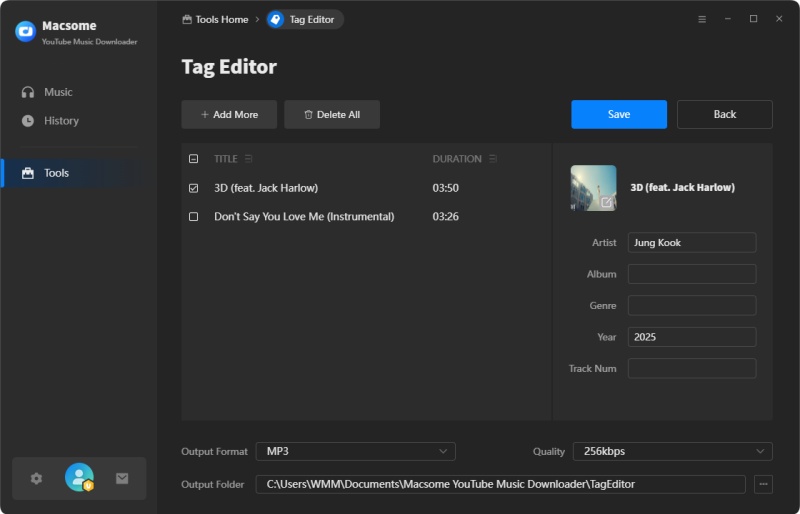Click the Macsome app logo

(x=25, y=31)
